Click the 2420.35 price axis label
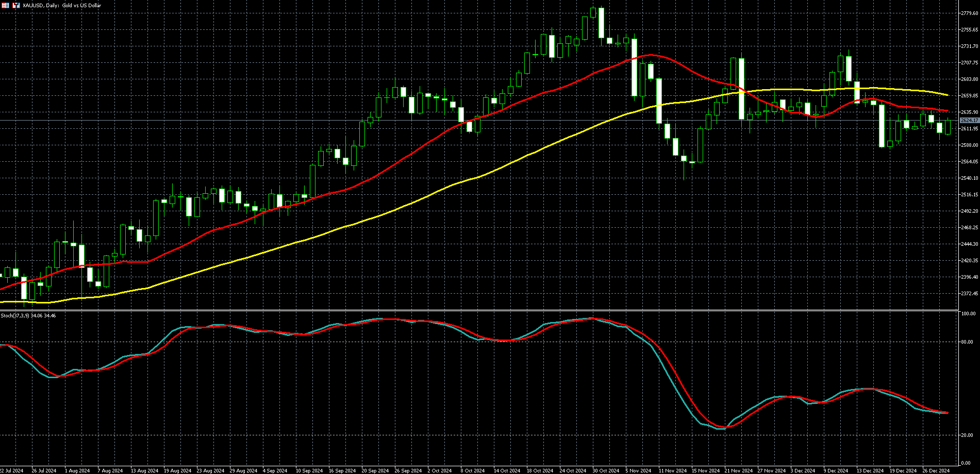The height and width of the screenshot is (474, 980). [x=970, y=261]
